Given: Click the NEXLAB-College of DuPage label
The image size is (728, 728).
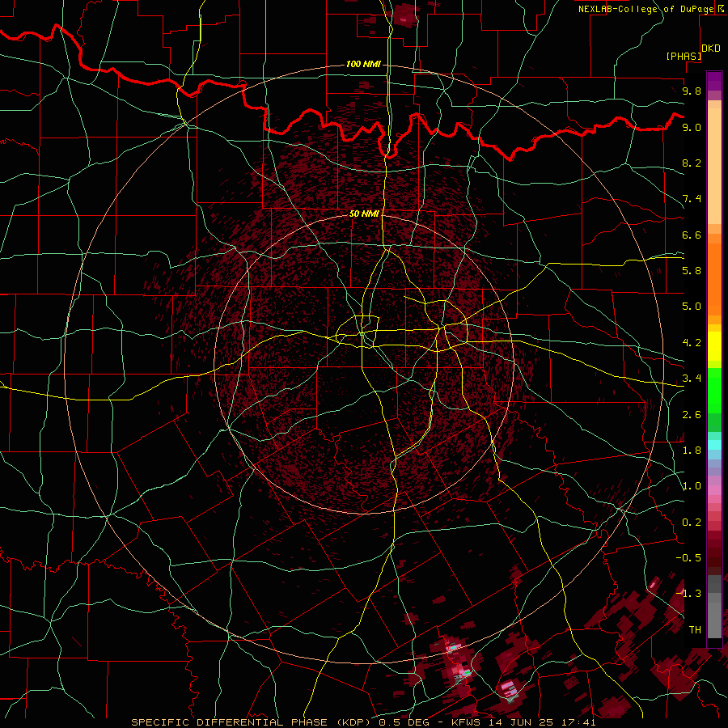Looking at the screenshot, I should click(646, 9).
